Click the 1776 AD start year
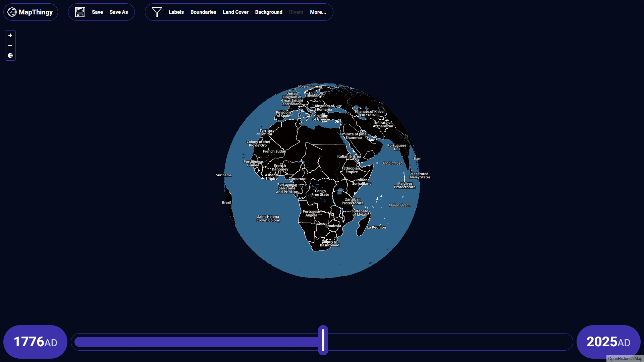644x362 pixels. 35,342
